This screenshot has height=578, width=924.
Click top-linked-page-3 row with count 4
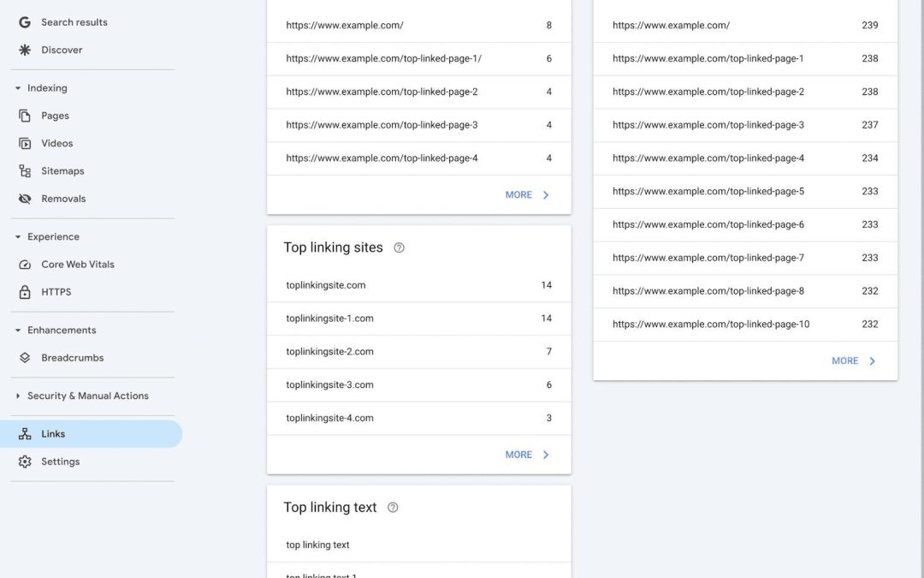419,125
